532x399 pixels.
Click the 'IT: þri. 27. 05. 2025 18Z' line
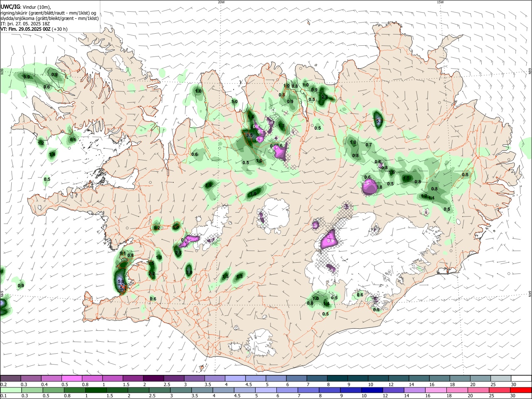pyautogui.click(x=25, y=24)
